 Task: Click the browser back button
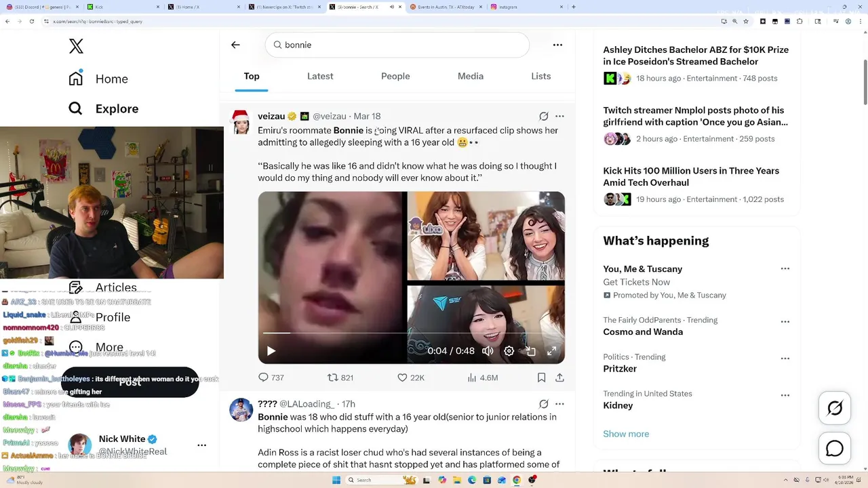pyautogui.click(x=7, y=21)
